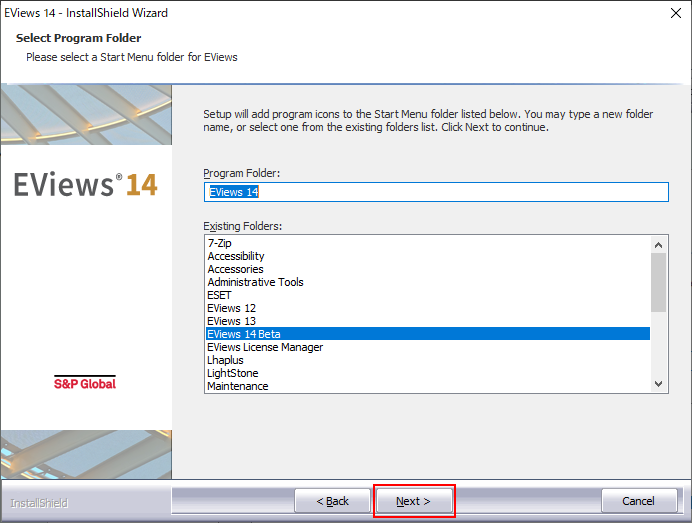Select the LightStone folder entry
The image size is (692, 523).
[x=428, y=373]
